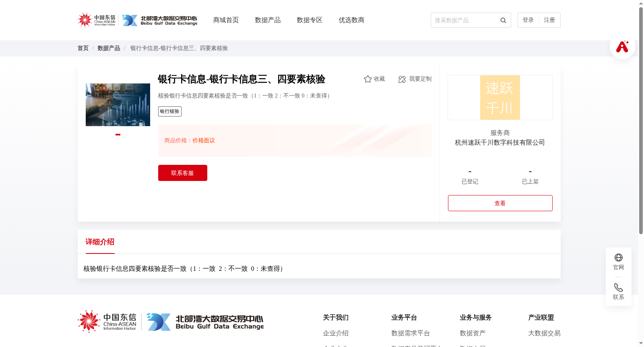644x347 pixels.
Task: Select the 详细介绍 tab
Action: [100, 242]
